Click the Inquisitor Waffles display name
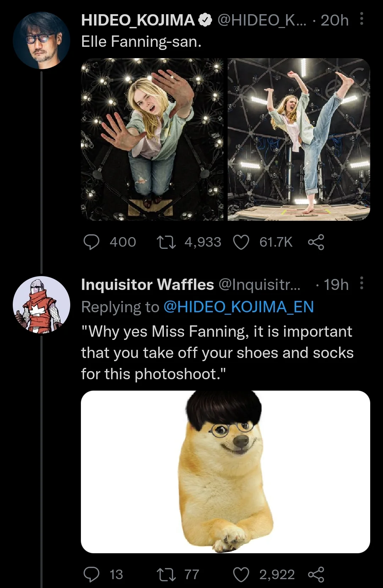 point(148,285)
